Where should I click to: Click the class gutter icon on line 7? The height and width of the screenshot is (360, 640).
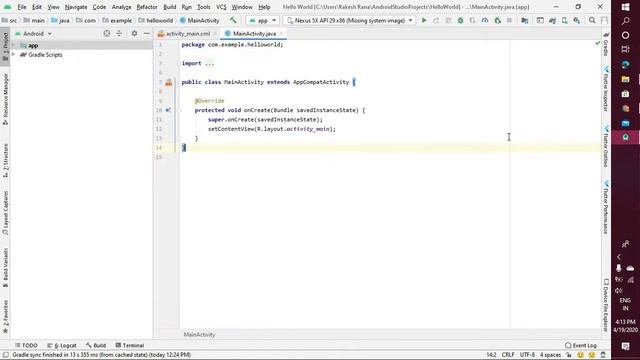pos(169,82)
